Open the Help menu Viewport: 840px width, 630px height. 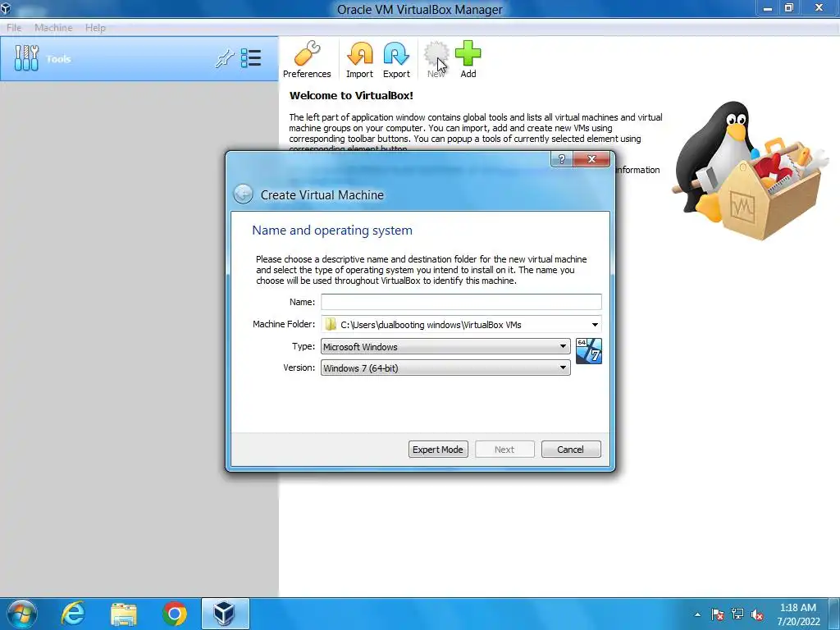(95, 27)
